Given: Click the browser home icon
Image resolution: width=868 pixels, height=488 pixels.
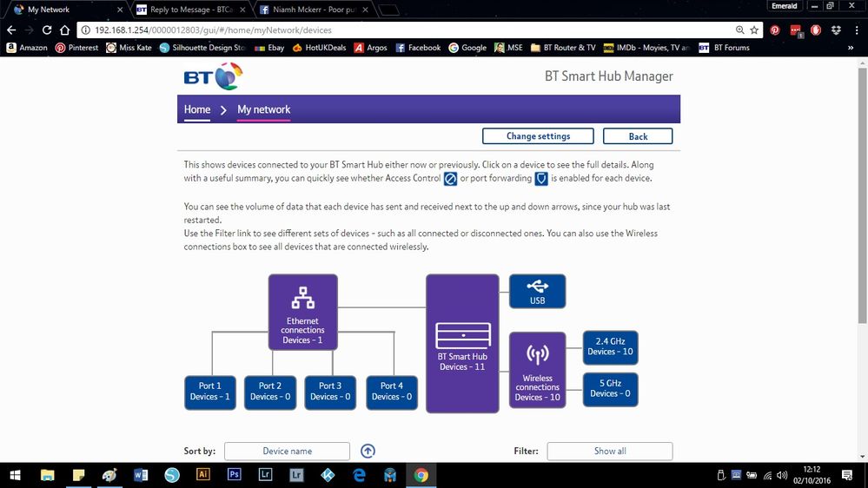Looking at the screenshot, I should pyautogui.click(x=65, y=30).
